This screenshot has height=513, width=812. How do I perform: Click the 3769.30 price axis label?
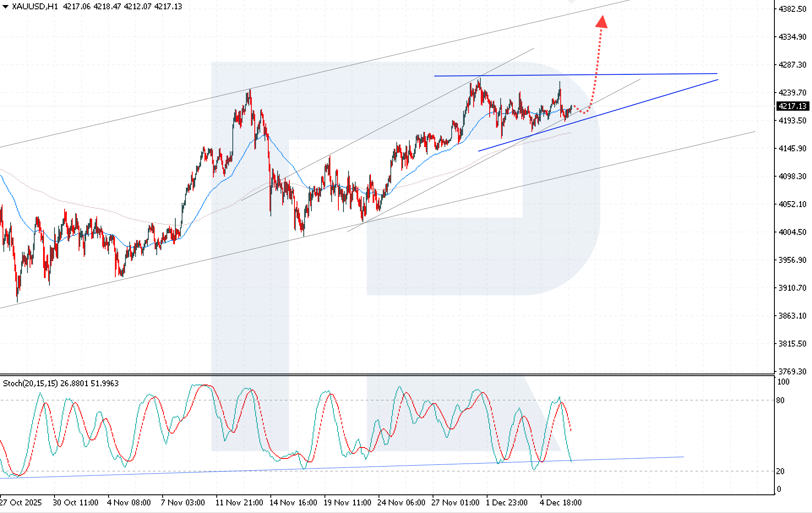pyautogui.click(x=792, y=371)
